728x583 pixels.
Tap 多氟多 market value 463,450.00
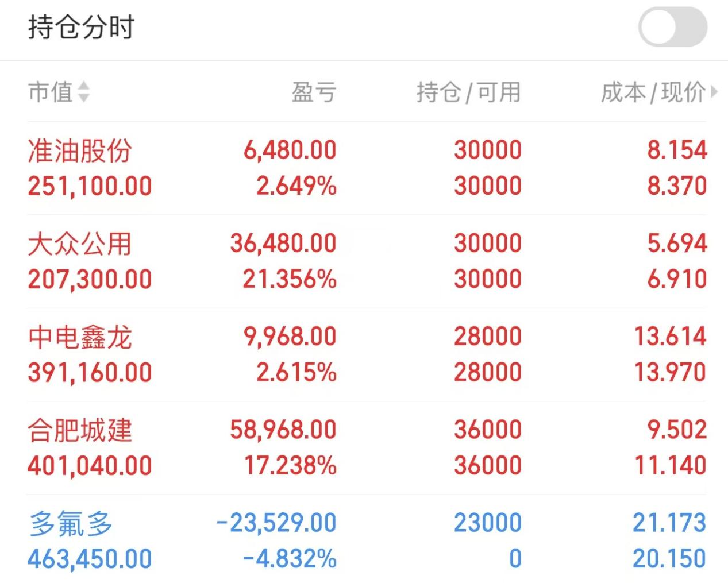tap(90, 559)
